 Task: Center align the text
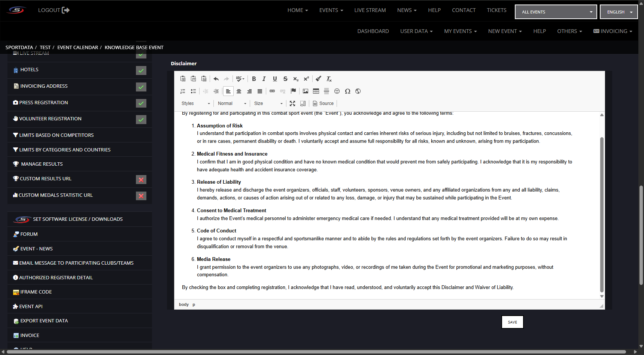(x=239, y=91)
